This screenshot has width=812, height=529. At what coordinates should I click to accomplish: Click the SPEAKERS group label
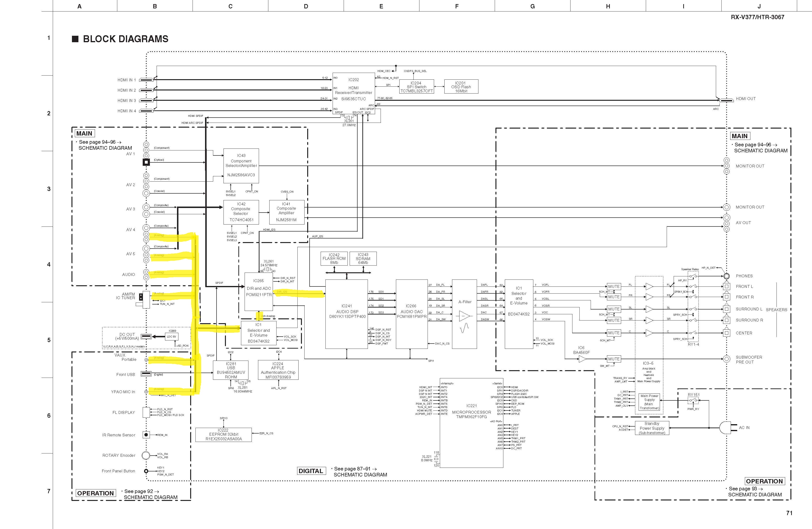pos(777,310)
